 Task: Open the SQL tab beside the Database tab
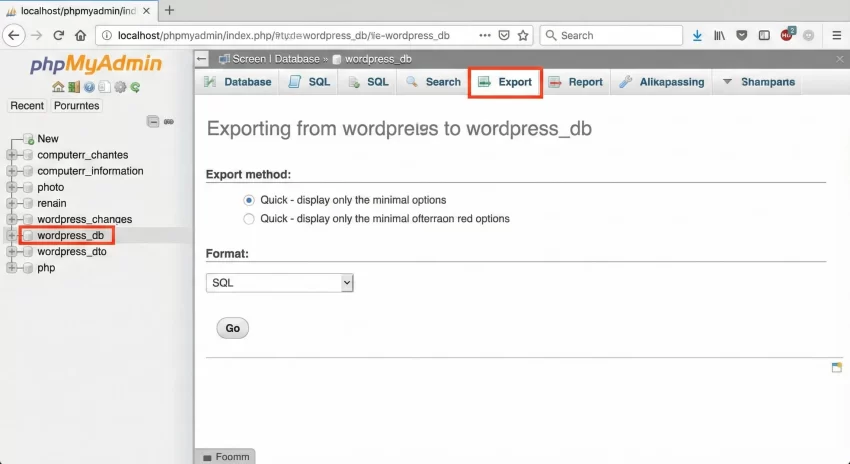click(309, 82)
